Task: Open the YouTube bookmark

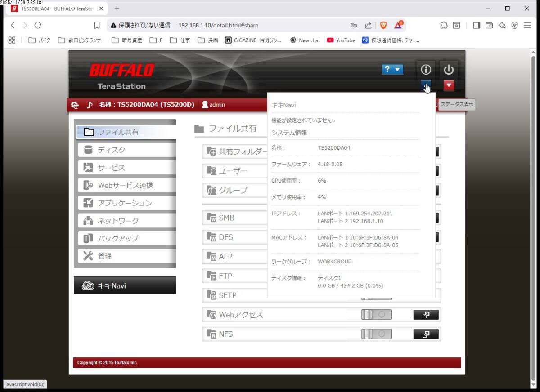Action: tap(341, 40)
